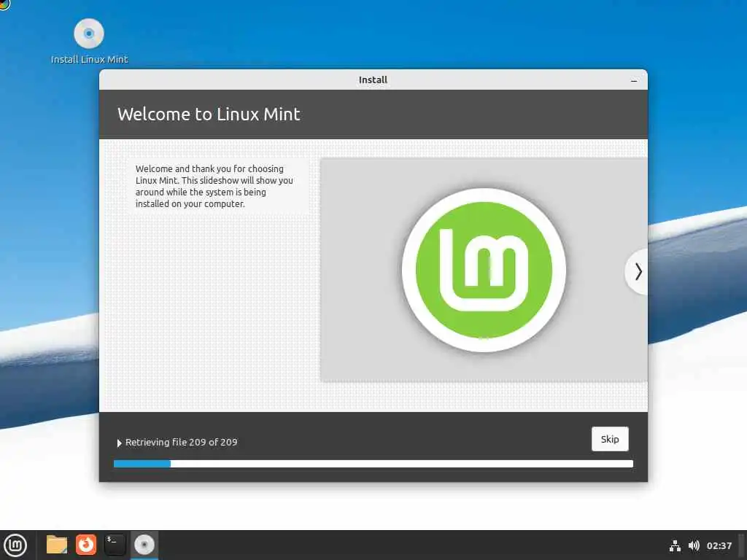Image resolution: width=747 pixels, height=560 pixels.
Task: Open the volume control tray icon
Action: (x=694, y=545)
